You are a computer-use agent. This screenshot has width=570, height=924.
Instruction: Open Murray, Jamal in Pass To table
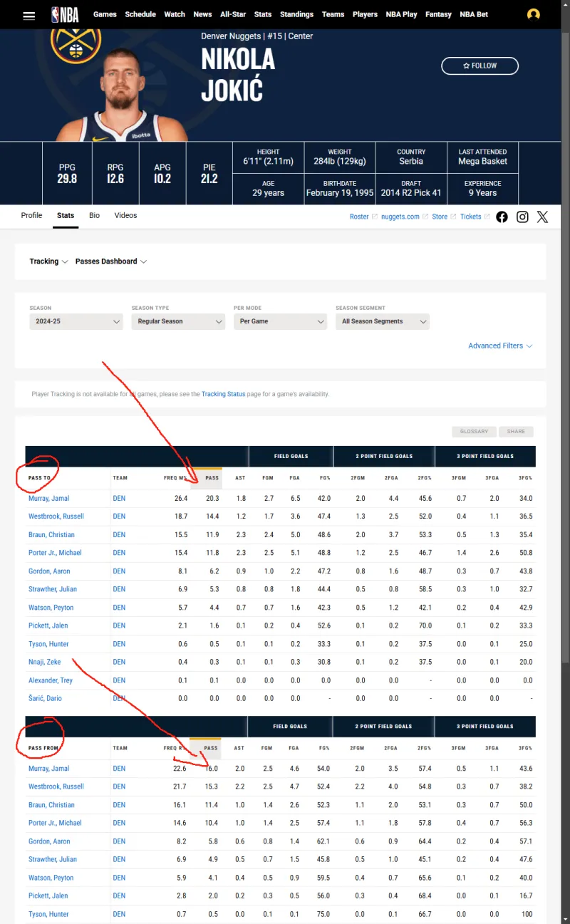(x=48, y=499)
